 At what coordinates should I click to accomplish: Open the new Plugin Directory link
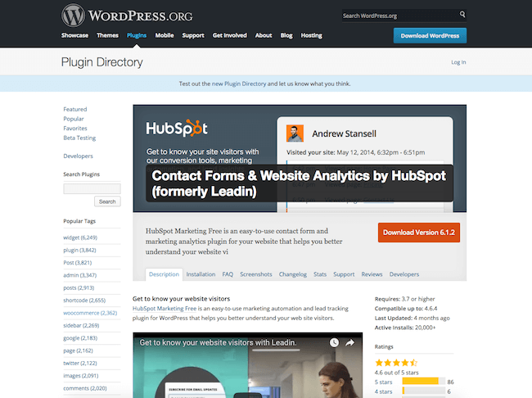pyautogui.click(x=244, y=84)
